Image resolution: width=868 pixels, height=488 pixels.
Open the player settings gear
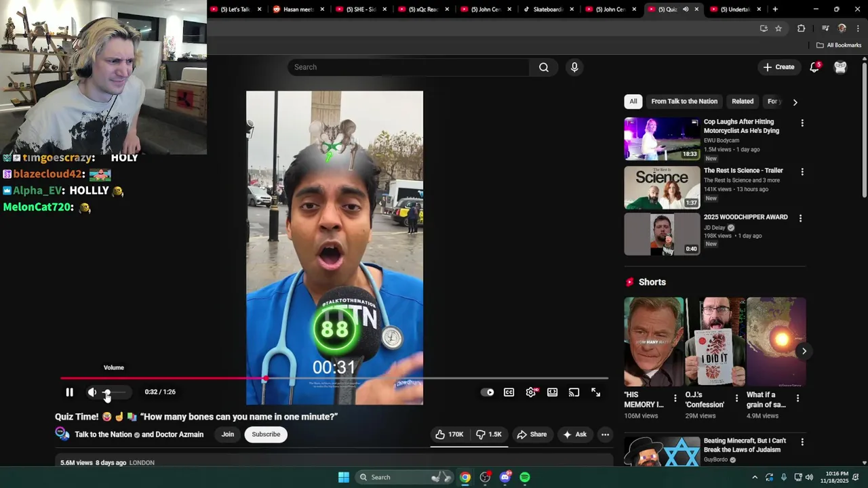pos(531,392)
